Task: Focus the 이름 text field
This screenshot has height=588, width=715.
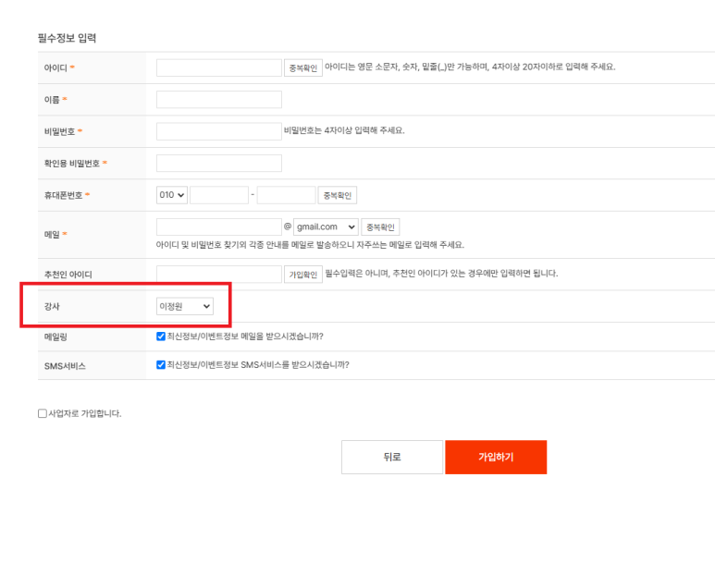Action: click(x=219, y=99)
